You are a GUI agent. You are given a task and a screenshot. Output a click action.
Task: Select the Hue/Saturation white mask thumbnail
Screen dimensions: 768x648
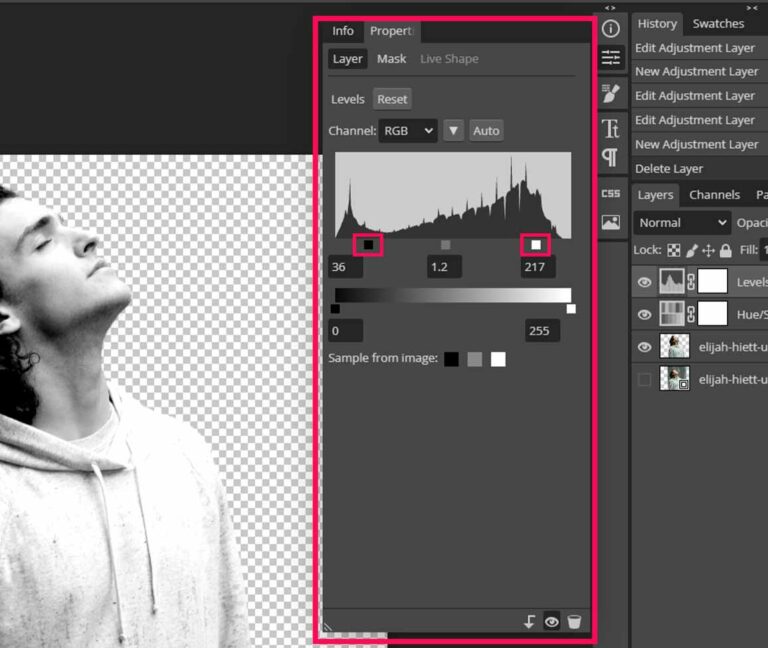click(712, 314)
